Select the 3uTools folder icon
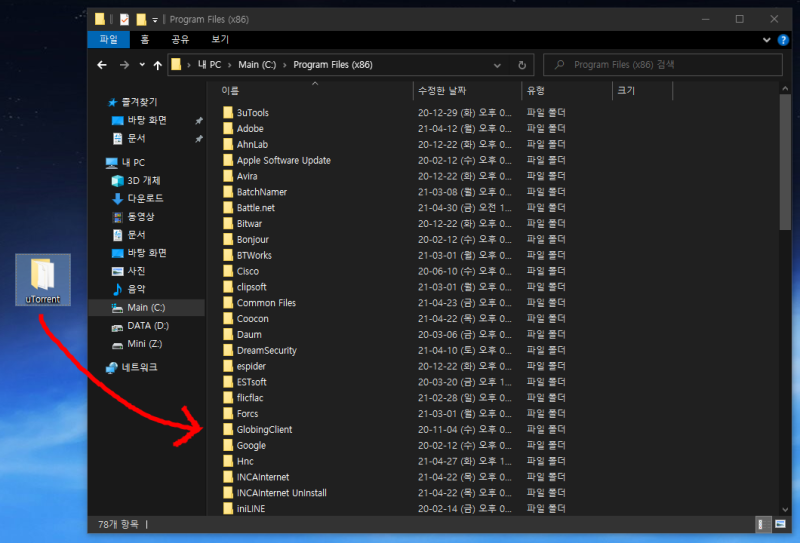800x543 pixels. 228,112
